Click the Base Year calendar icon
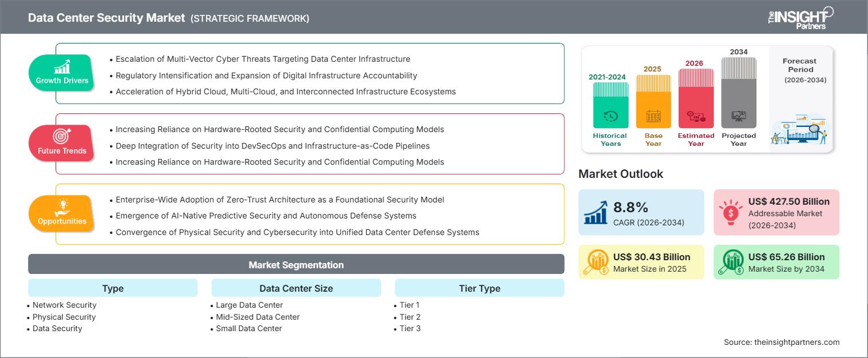 pos(653,117)
